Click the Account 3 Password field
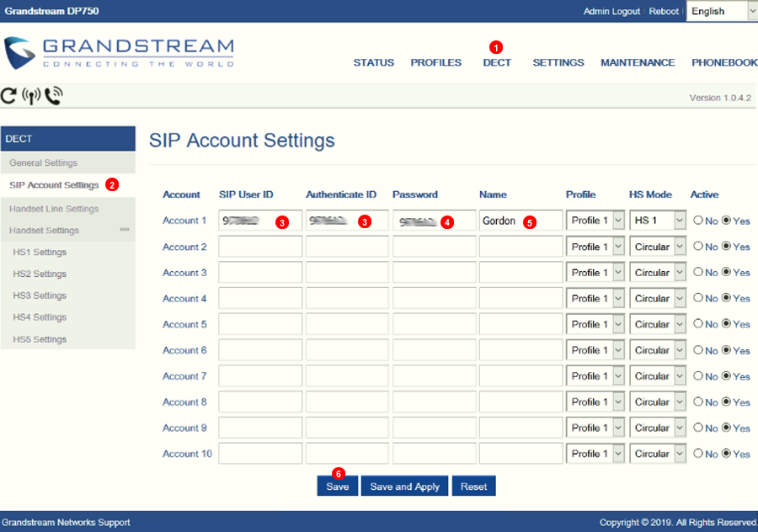 point(434,273)
